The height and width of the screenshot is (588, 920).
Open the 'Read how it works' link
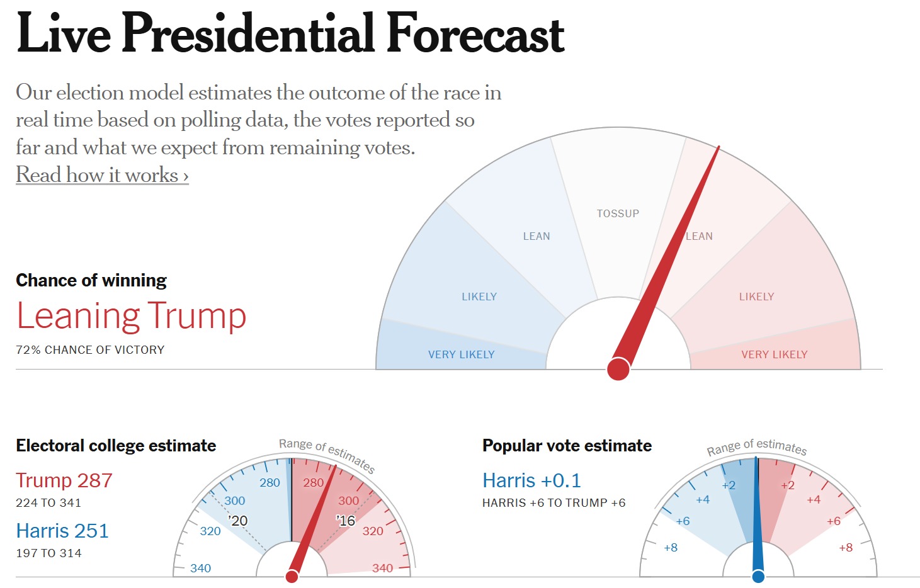(x=102, y=175)
